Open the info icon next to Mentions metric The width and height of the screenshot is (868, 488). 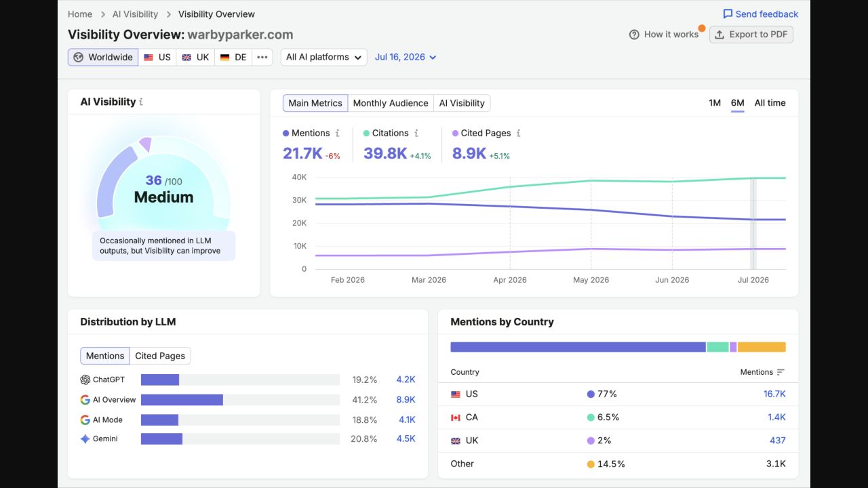(337, 134)
